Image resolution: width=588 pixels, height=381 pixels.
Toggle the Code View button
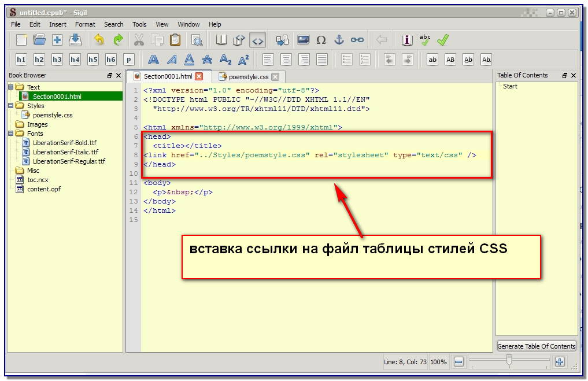pos(258,40)
